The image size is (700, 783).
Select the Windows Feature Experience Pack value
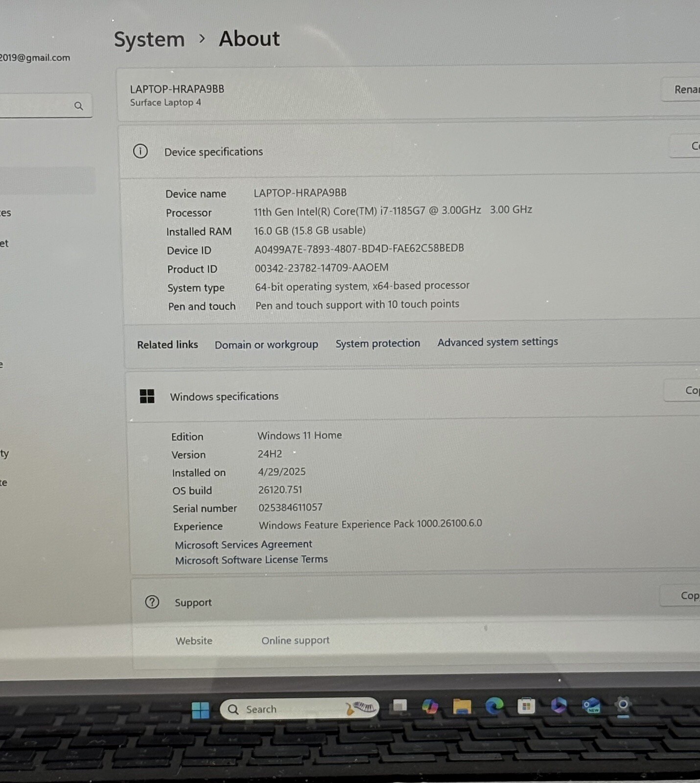[x=371, y=524]
